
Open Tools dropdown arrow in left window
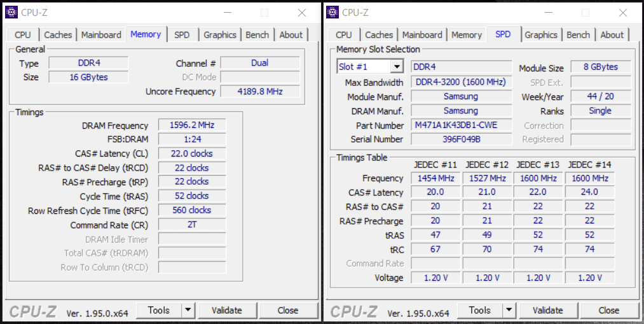tap(188, 311)
